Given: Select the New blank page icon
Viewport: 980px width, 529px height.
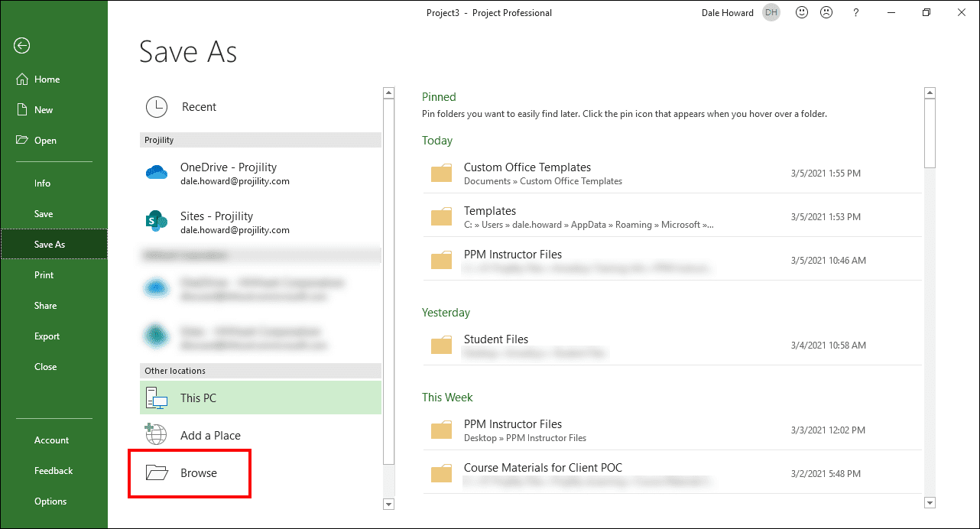Looking at the screenshot, I should pyautogui.click(x=21, y=110).
